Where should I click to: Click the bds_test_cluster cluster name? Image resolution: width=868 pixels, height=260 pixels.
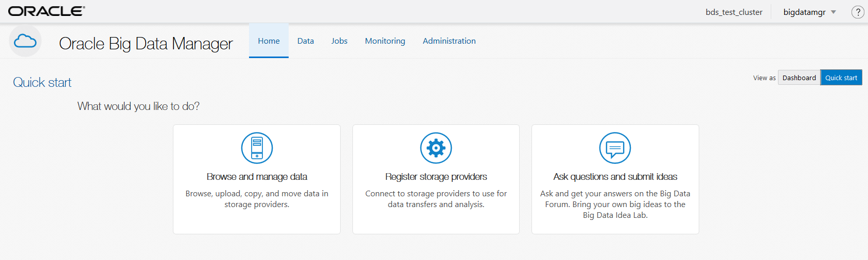734,12
